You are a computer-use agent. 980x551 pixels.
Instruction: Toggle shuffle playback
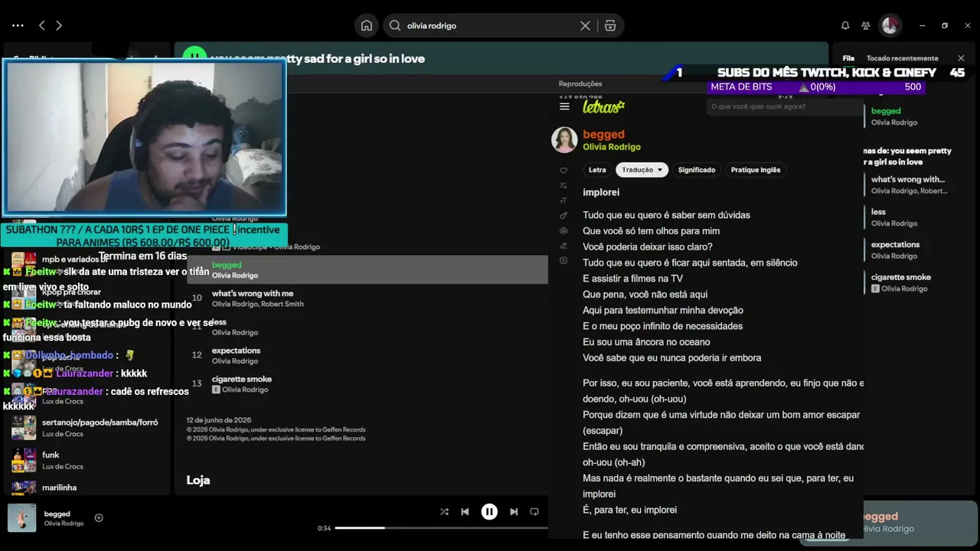444,512
